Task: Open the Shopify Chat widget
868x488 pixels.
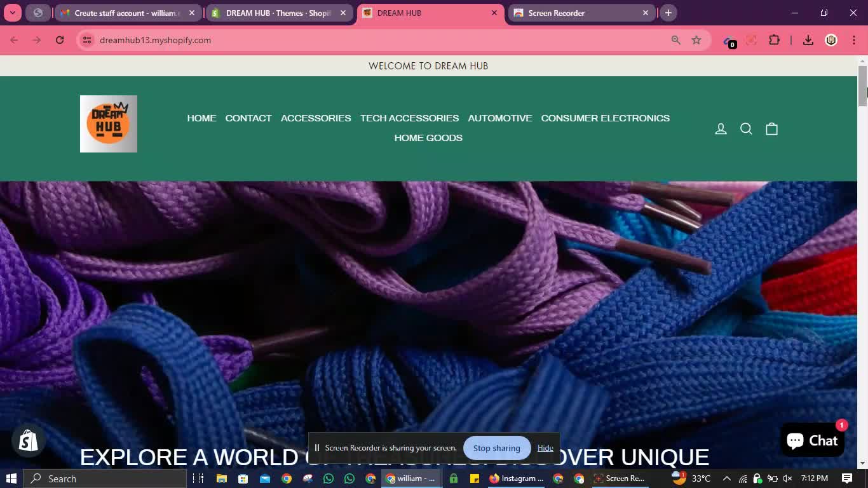Action: (x=812, y=440)
